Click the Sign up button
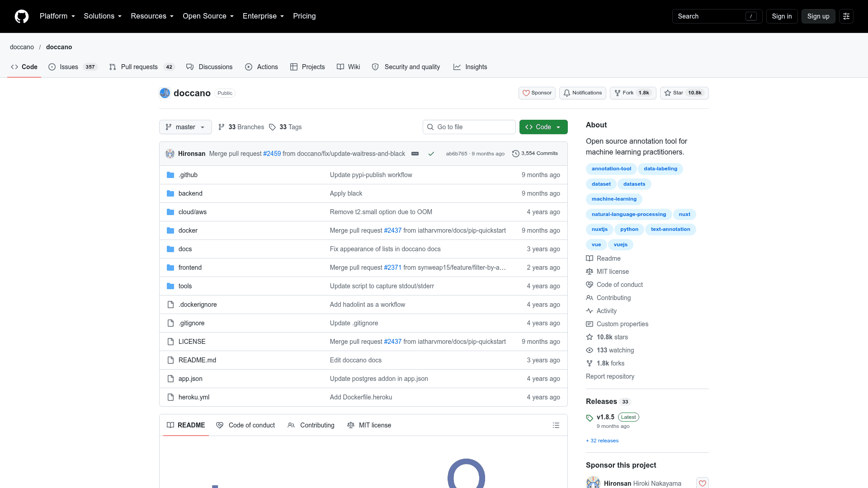The width and height of the screenshot is (868, 488). [818, 16]
